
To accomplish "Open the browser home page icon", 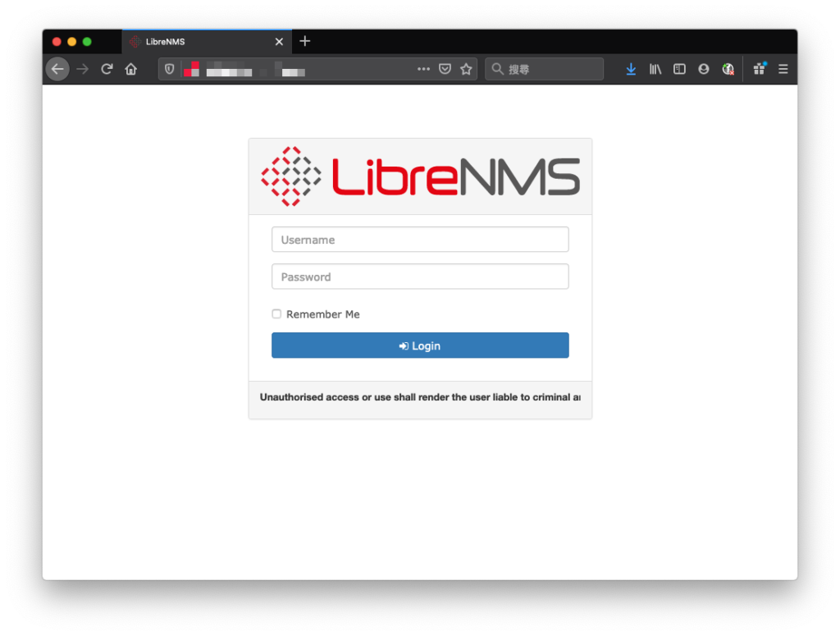I will point(131,69).
